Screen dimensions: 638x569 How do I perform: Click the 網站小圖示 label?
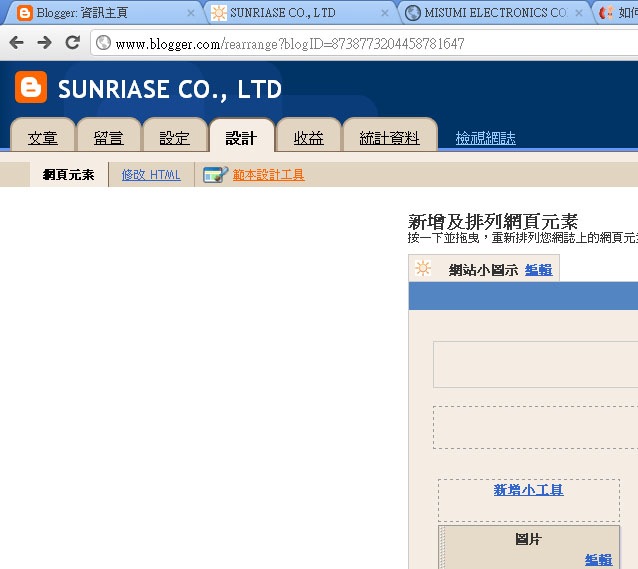(483, 269)
